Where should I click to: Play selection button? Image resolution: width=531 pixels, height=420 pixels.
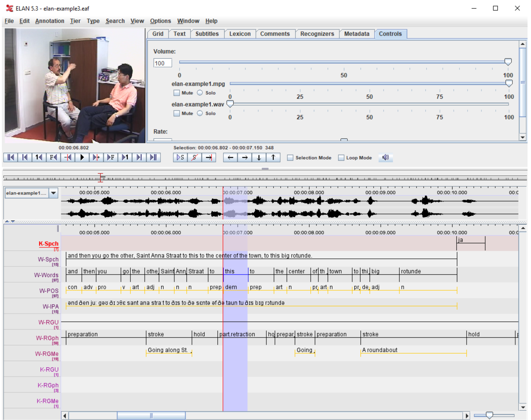[x=180, y=157]
